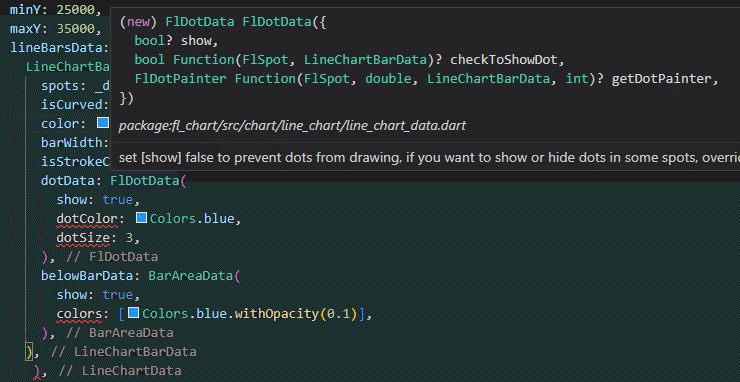Click the lineBarsData property name
The width and height of the screenshot is (740, 382).
click(x=56, y=48)
